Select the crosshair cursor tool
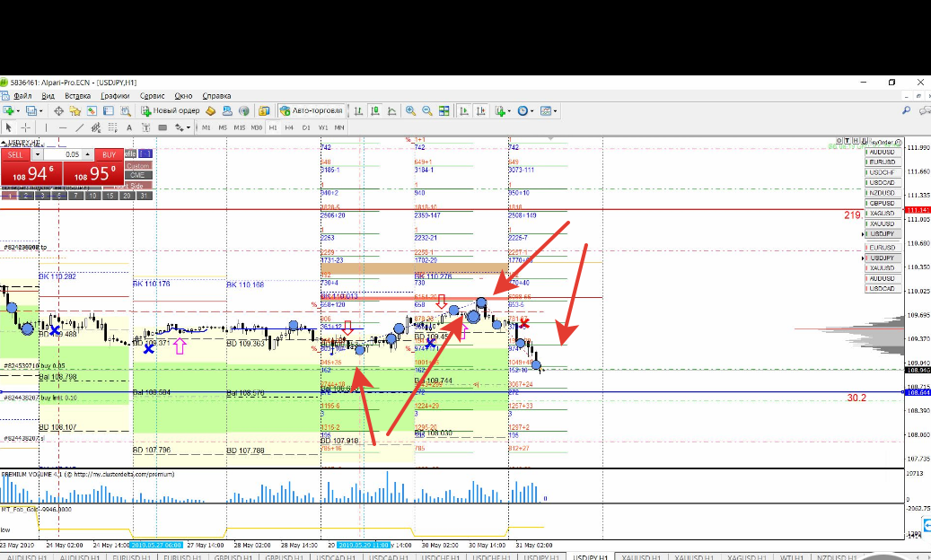 [x=25, y=127]
